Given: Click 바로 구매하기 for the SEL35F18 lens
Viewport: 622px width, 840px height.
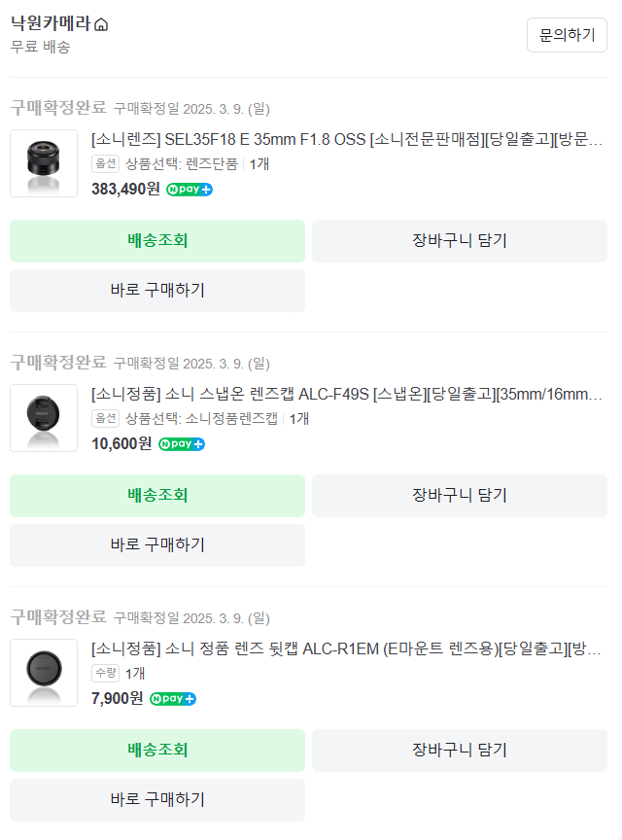Looking at the screenshot, I should pos(157,291).
